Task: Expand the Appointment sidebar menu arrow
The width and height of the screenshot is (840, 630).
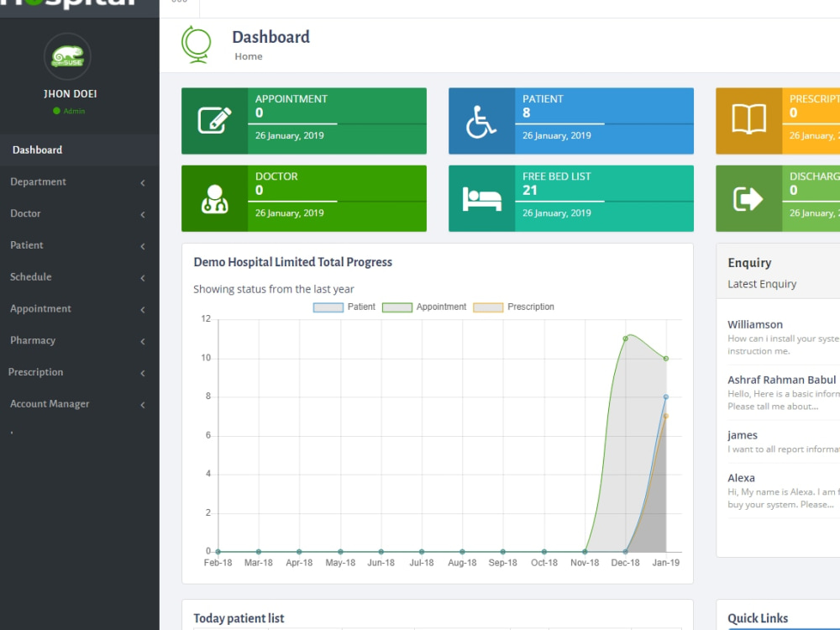Action: [x=143, y=309]
